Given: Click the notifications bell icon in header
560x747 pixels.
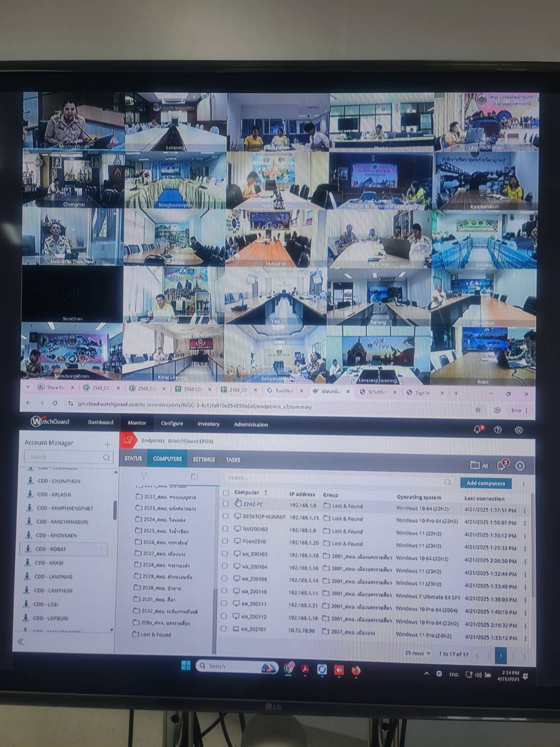Looking at the screenshot, I should [478, 429].
